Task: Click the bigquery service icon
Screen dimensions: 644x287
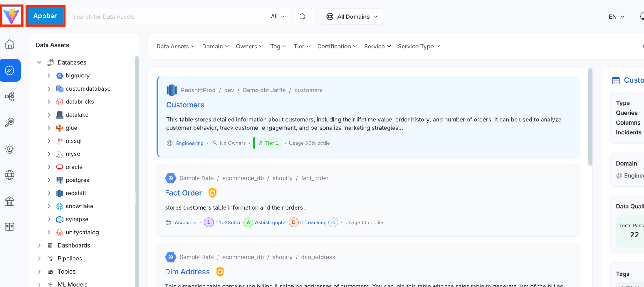Action: click(x=60, y=76)
